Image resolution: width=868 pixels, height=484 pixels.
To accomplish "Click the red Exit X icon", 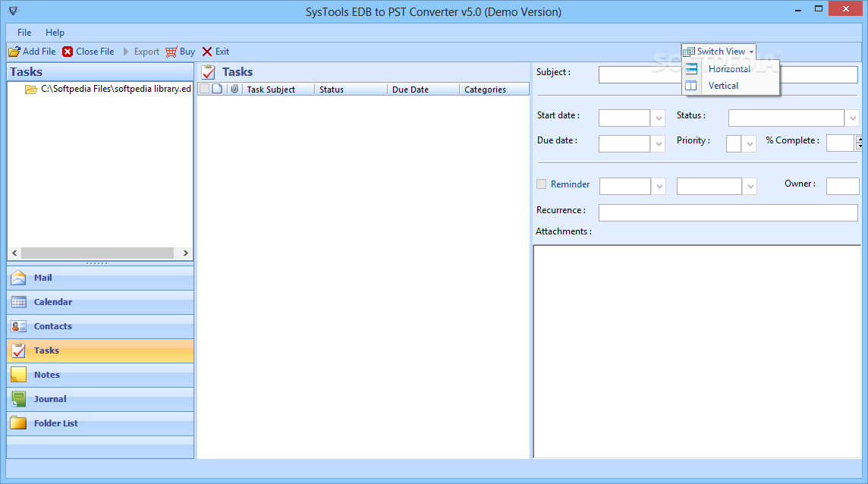I will [207, 52].
